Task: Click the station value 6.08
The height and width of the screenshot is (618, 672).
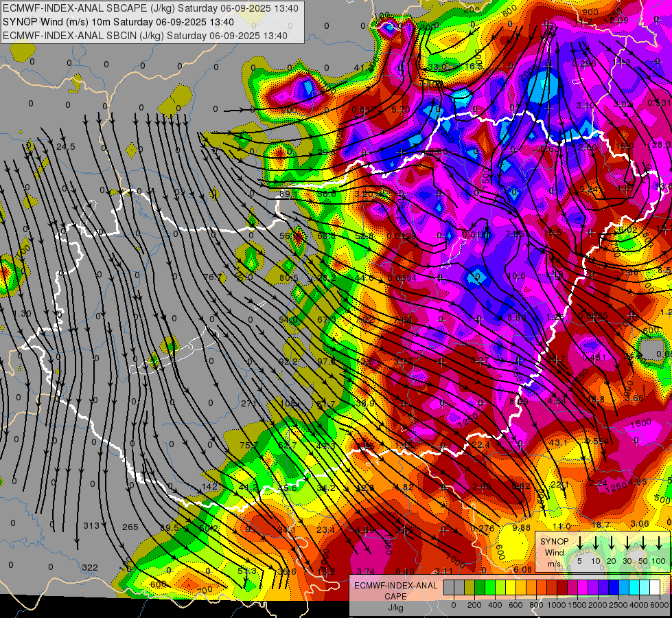Action: click(522, 569)
